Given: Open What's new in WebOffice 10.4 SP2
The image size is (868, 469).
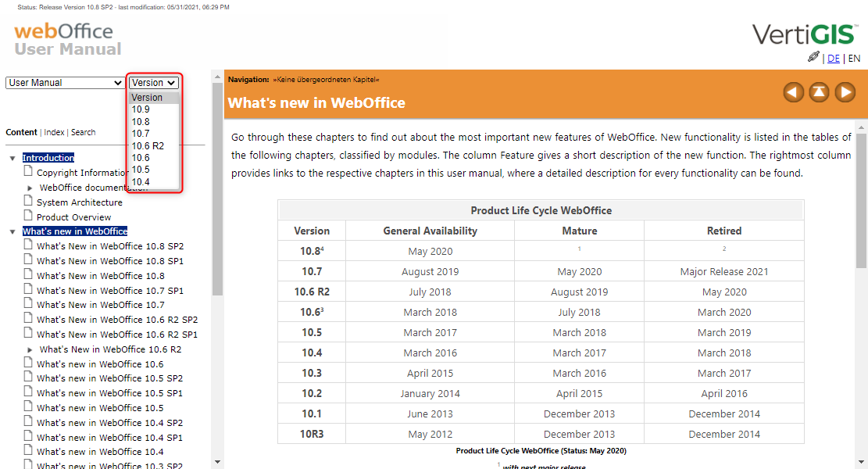Looking at the screenshot, I should (109, 422).
